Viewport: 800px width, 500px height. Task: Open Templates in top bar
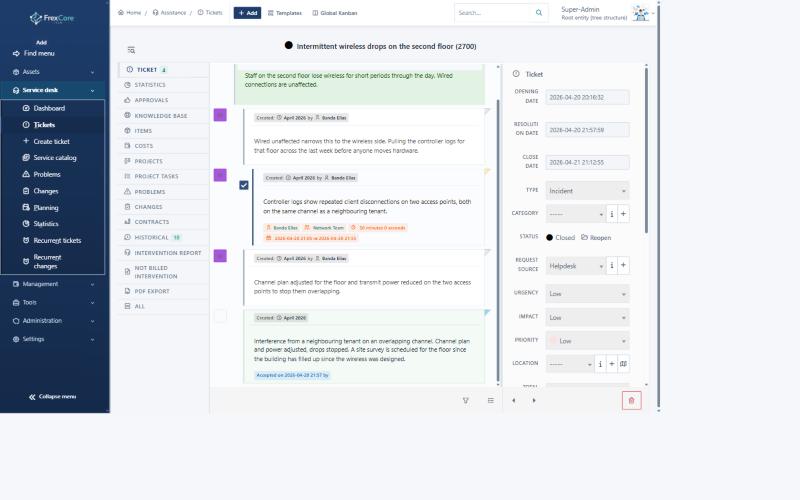tap(285, 13)
